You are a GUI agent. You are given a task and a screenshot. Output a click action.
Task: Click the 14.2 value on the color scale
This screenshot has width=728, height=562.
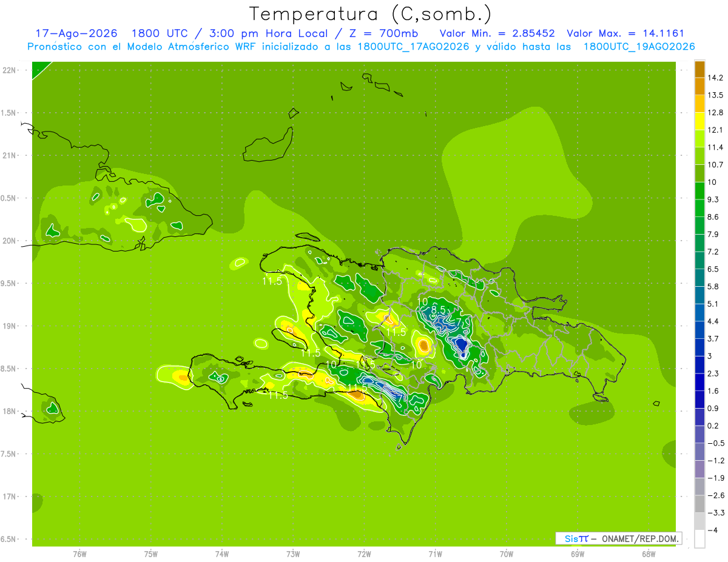[x=715, y=78]
